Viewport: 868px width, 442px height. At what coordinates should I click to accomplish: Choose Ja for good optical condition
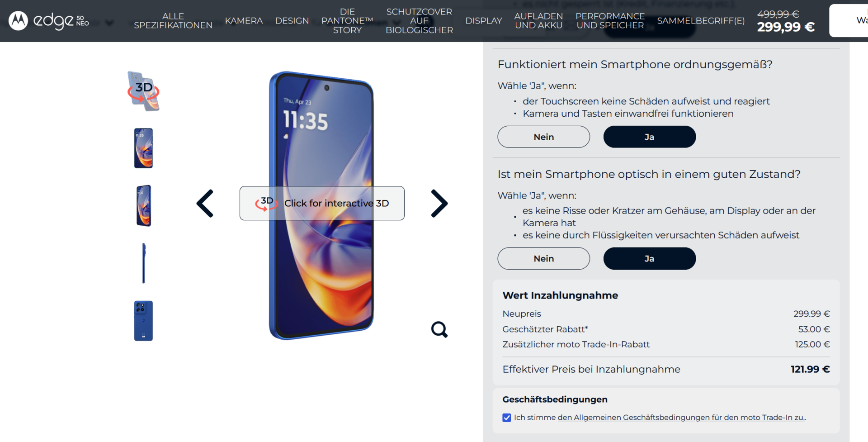[x=649, y=258]
